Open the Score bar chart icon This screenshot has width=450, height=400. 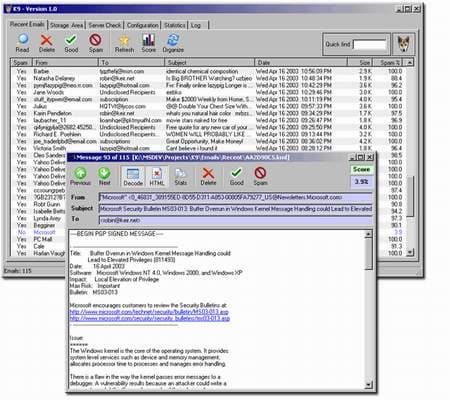pos(148,43)
